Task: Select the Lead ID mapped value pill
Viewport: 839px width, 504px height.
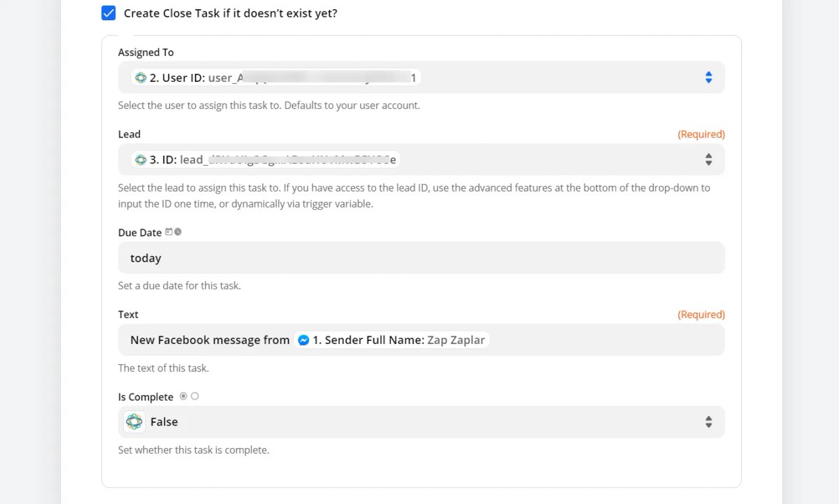Action: [266, 159]
